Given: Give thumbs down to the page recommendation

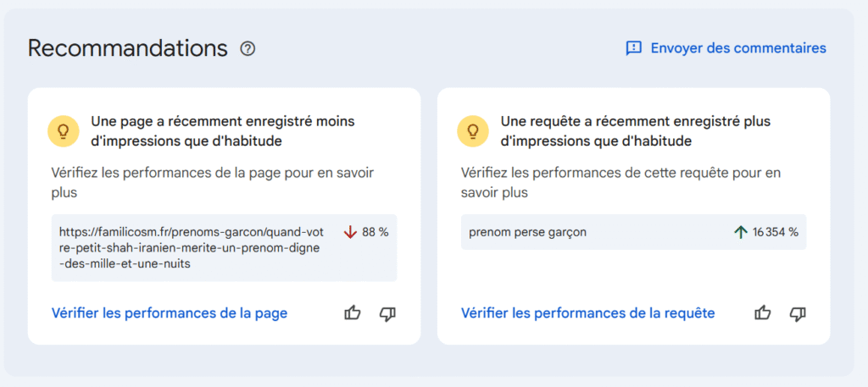Looking at the screenshot, I should click(387, 313).
